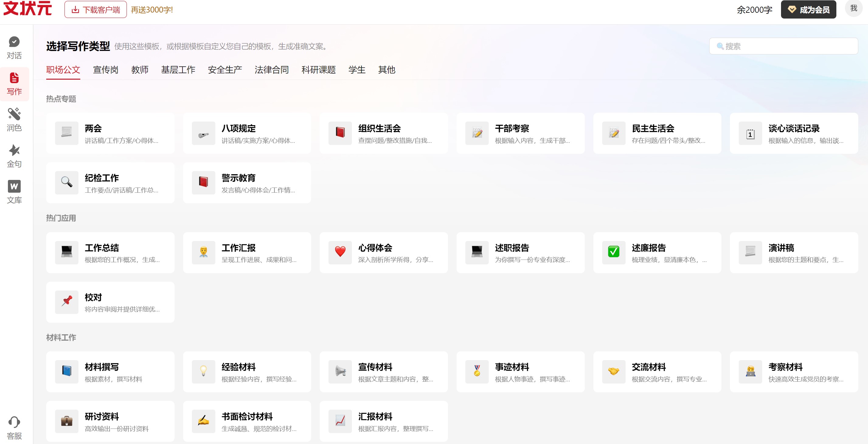This screenshot has width=868, height=444.
Task: Switch to the 教师 tab
Action: click(140, 70)
